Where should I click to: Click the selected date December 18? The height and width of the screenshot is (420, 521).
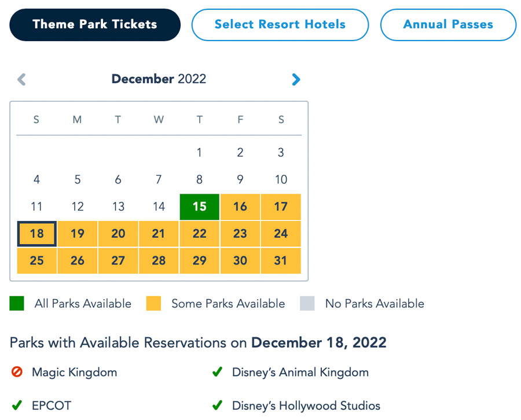click(36, 234)
